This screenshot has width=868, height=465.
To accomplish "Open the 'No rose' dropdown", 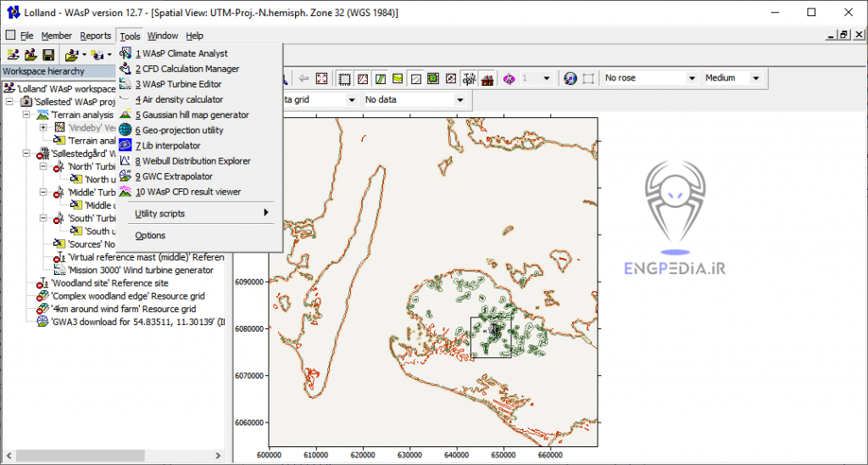I will coord(690,78).
